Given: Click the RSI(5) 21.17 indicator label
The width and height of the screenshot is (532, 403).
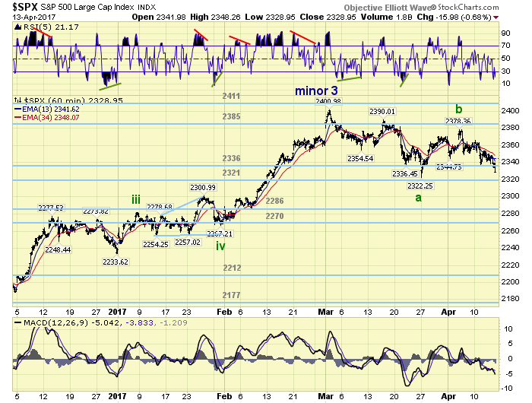Looking at the screenshot, I should tap(51, 27).
